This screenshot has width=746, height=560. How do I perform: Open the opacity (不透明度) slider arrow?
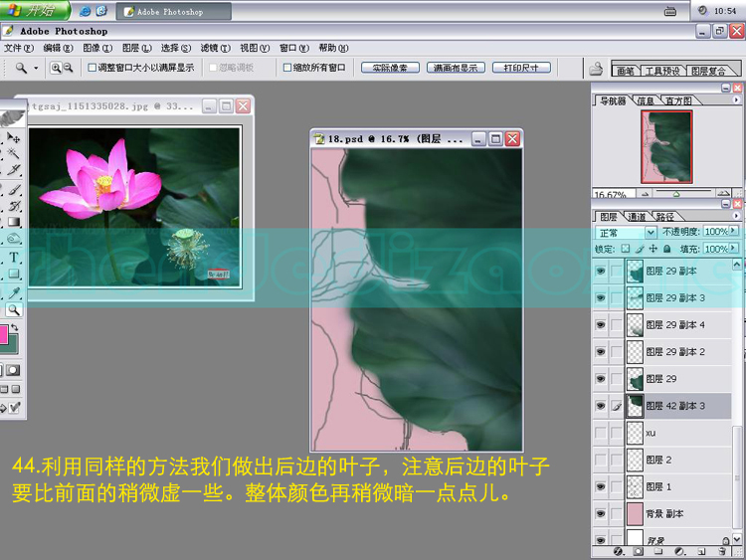[x=733, y=231]
